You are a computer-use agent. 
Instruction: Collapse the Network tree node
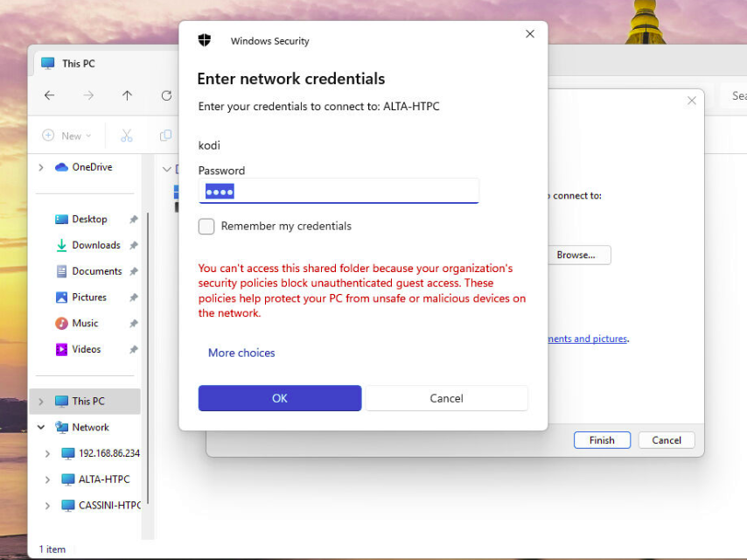click(40, 428)
